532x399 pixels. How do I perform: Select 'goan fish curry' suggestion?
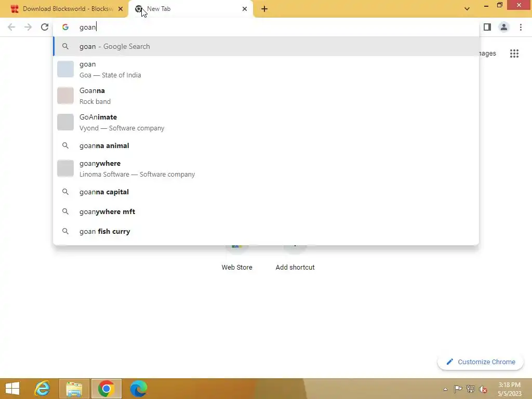coord(266,231)
